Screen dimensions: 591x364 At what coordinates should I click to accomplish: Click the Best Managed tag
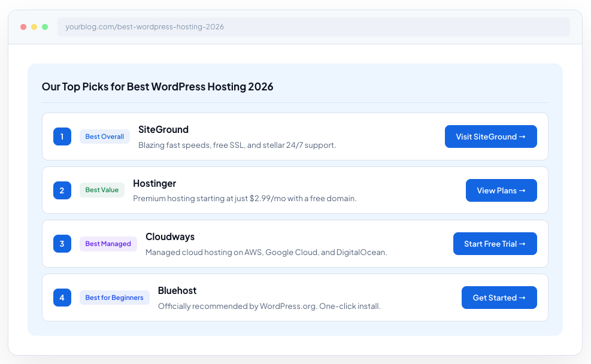coord(108,244)
